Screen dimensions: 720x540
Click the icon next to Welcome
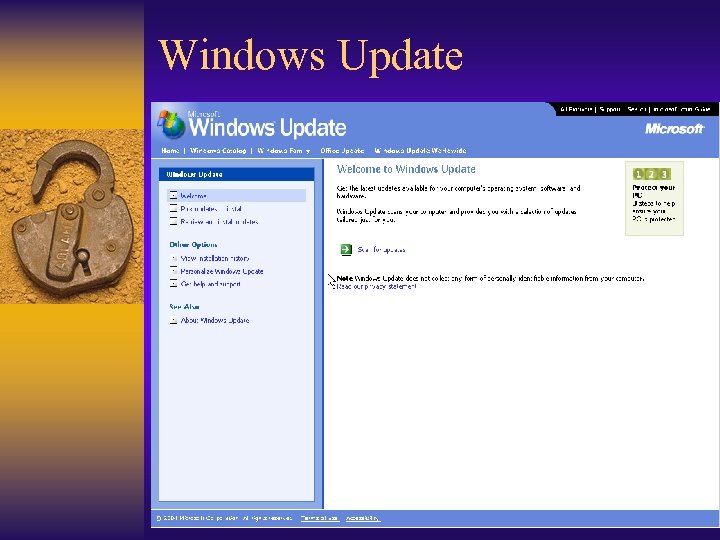click(173, 195)
